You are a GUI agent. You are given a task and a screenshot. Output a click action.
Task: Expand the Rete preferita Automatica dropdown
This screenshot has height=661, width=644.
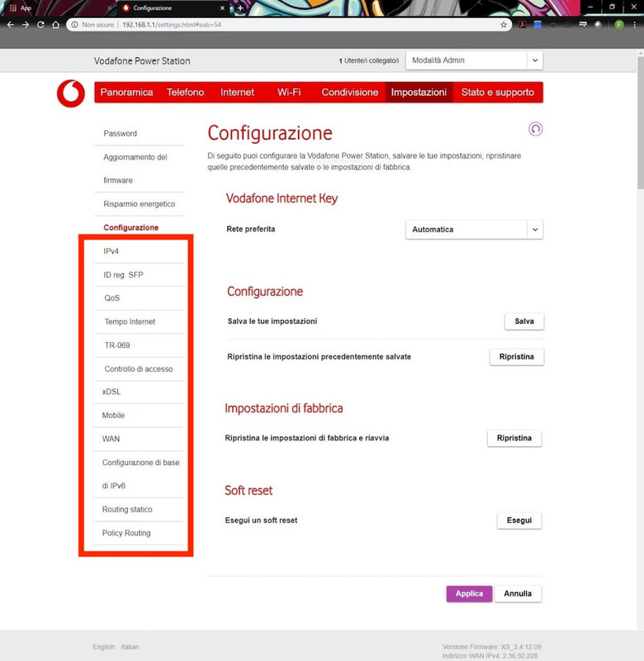point(474,230)
